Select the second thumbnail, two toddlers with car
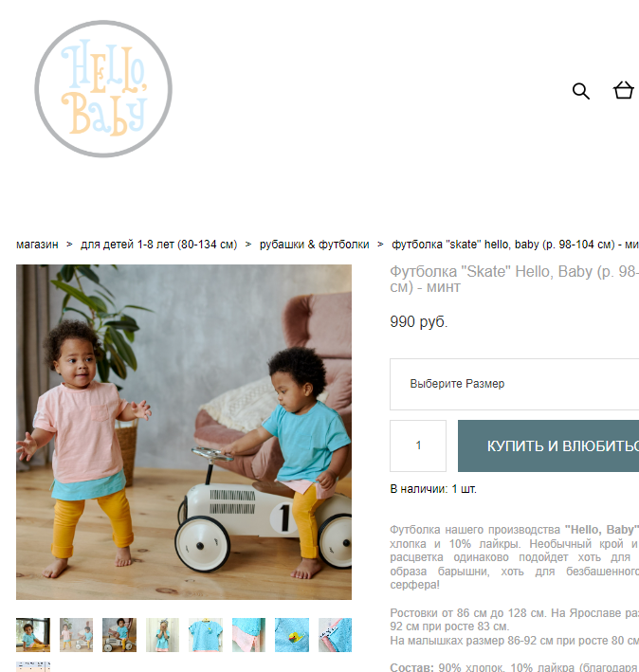 pos(76,635)
